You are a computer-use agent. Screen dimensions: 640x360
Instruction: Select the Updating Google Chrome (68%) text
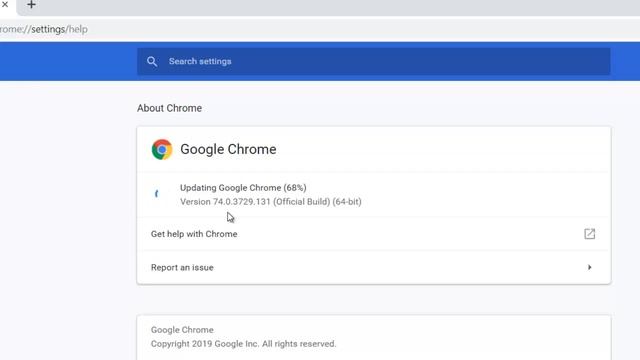tap(243, 188)
